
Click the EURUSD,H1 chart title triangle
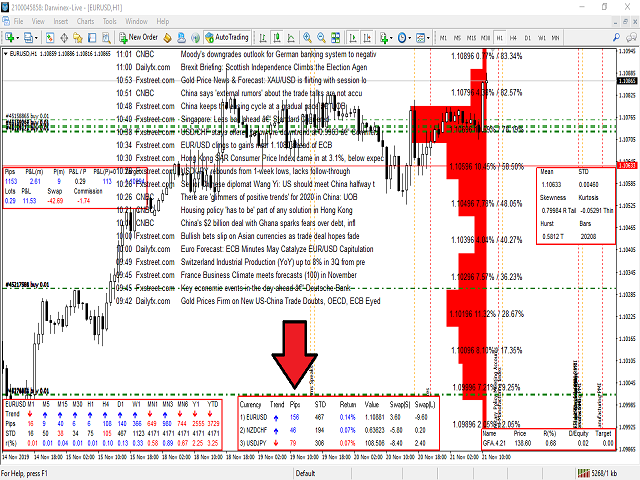(x=6, y=53)
